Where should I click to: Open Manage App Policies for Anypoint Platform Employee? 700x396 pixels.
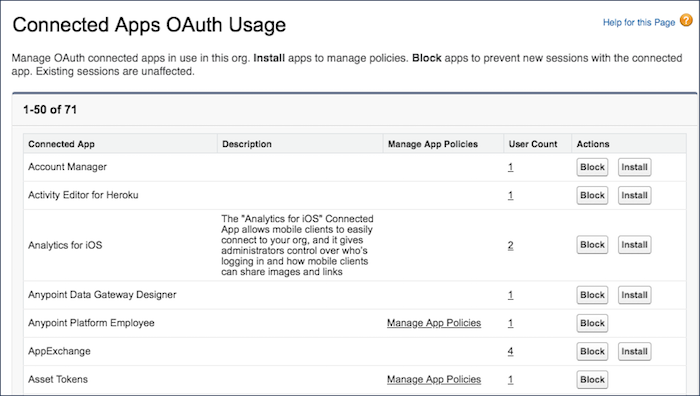[434, 323]
